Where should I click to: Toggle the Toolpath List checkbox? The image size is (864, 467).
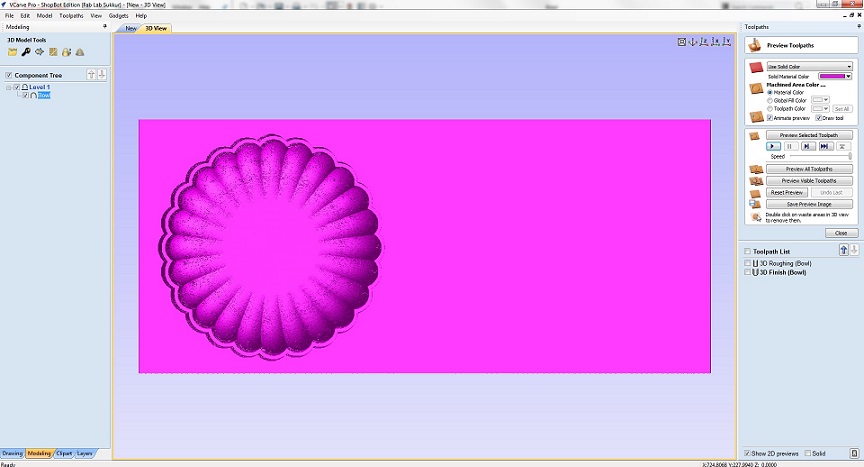[747, 251]
